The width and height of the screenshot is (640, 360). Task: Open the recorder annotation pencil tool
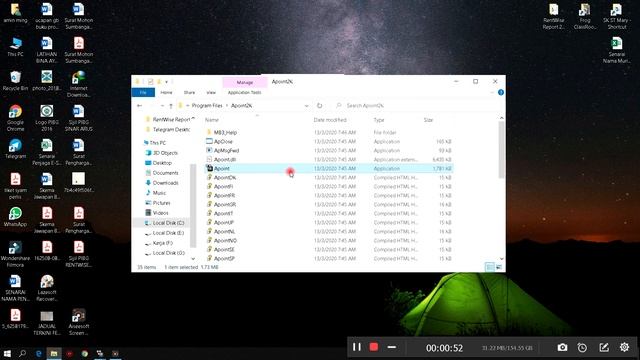coord(604,347)
